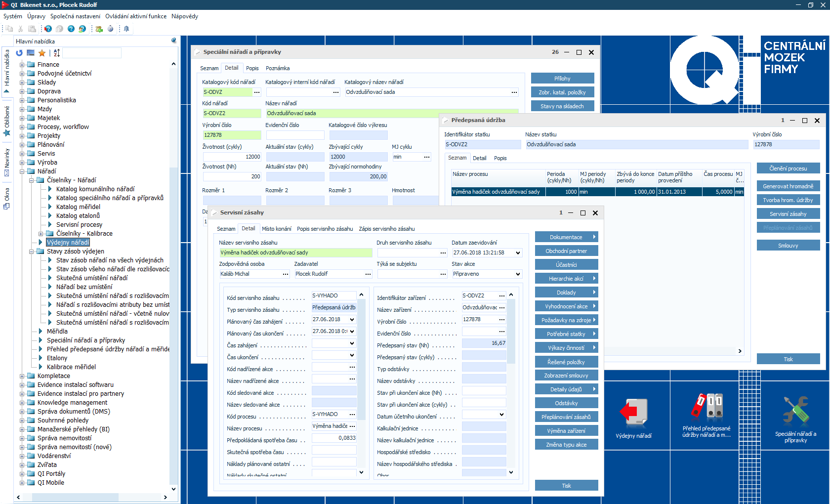Image resolution: width=830 pixels, height=504 pixels.
Task: Click the main menu search input field
Action: 92,53
